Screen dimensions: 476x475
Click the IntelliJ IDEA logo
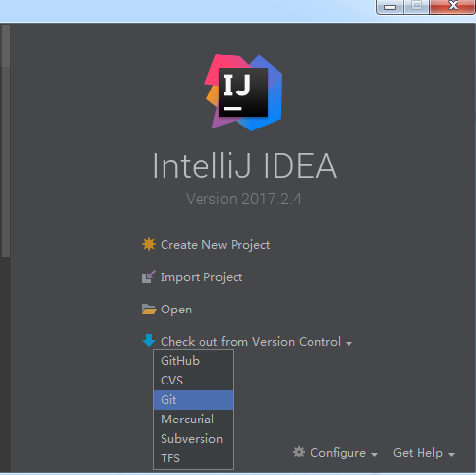pyautogui.click(x=243, y=92)
